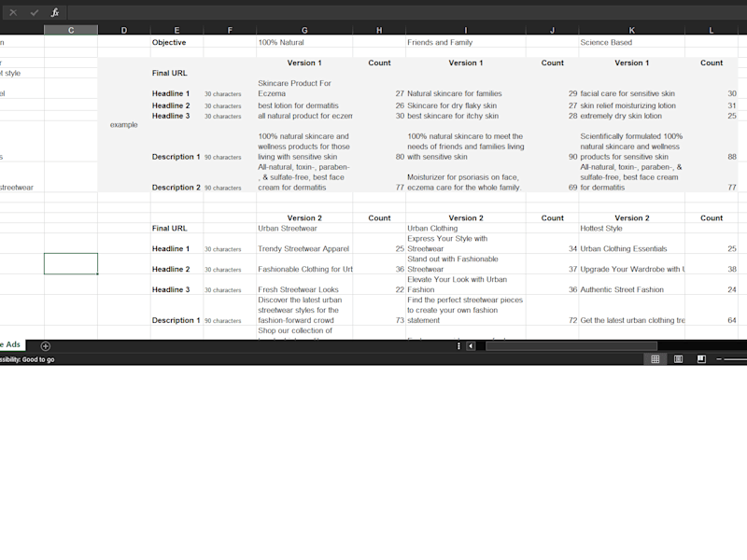Select column C header
747x560 pixels.
(71, 30)
